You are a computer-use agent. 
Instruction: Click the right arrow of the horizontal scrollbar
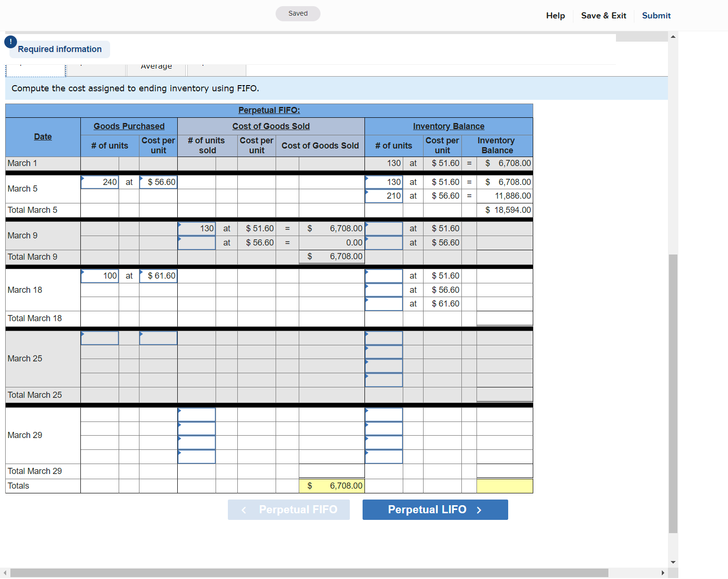(664, 572)
